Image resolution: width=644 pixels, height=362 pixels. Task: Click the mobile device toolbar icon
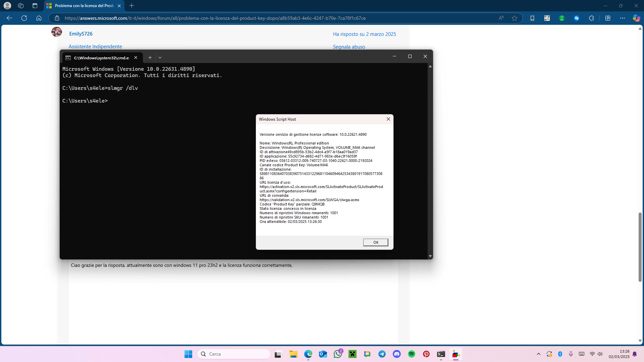point(532,18)
